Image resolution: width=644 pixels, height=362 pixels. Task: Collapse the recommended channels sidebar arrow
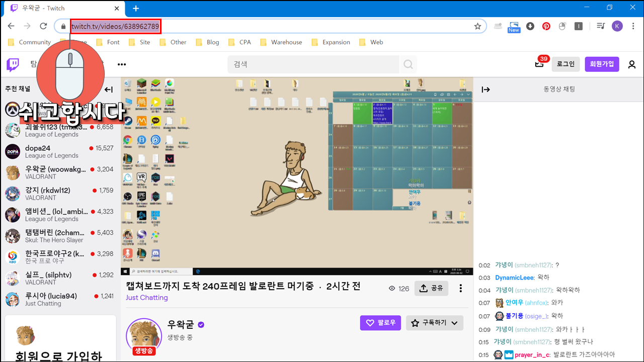108,89
